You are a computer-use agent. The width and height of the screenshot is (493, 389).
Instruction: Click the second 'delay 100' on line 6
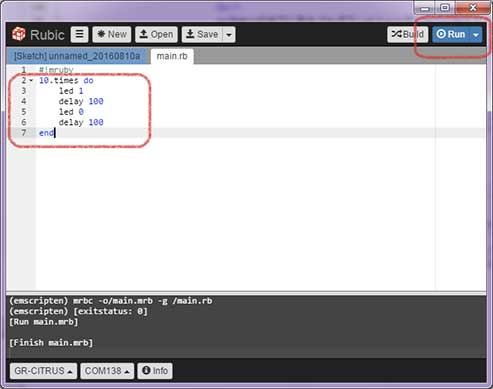point(81,122)
